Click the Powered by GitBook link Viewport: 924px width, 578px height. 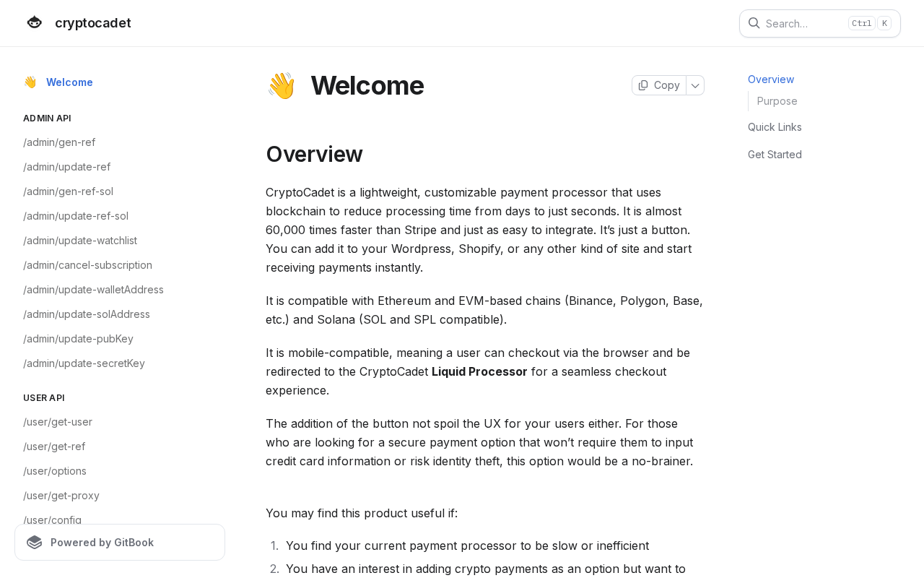point(102,543)
